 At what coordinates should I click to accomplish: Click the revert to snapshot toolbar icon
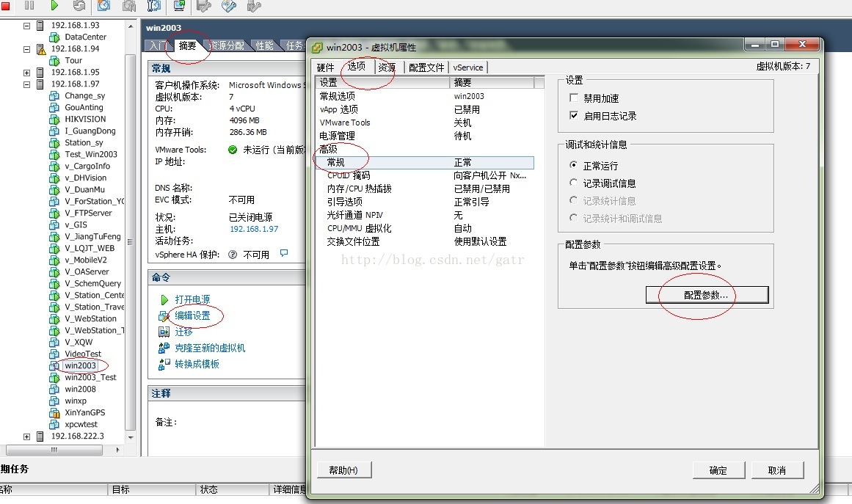pos(129,5)
